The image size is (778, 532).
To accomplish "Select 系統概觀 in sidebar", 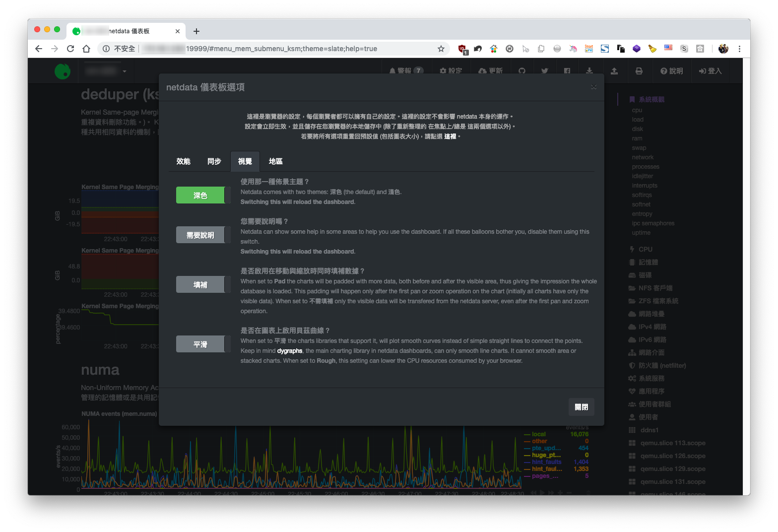I will pos(647,99).
